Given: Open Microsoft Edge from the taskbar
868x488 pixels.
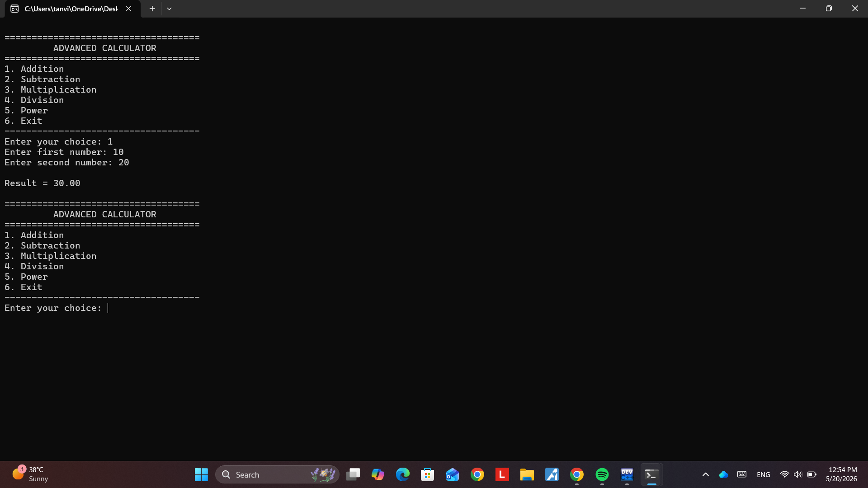Looking at the screenshot, I should coord(403,474).
